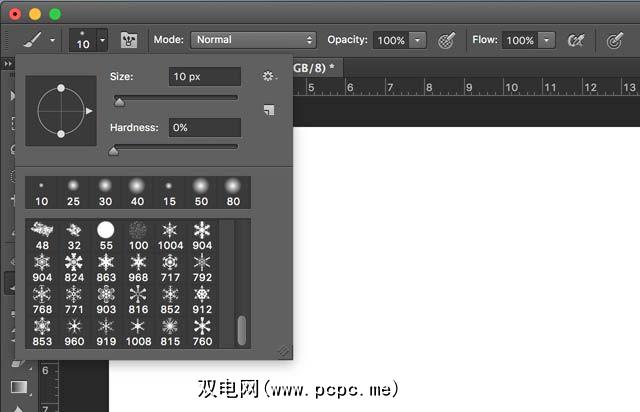Toggle the Brush panel icon
Screen dimensions: 640x412
coord(128,41)
